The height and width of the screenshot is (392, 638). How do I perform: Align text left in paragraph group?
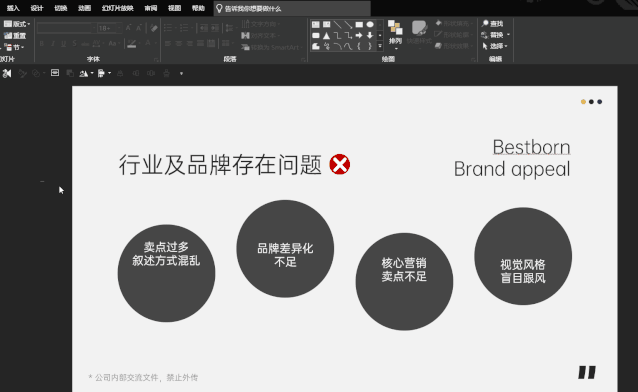168,43
